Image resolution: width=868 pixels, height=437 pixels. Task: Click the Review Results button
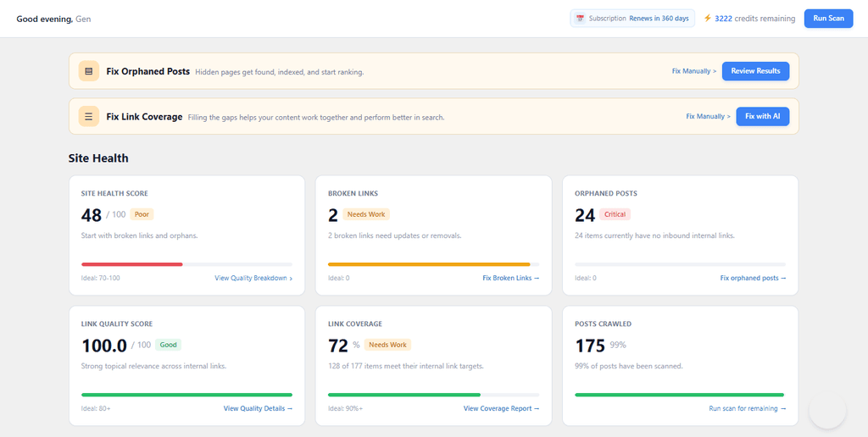755,71
